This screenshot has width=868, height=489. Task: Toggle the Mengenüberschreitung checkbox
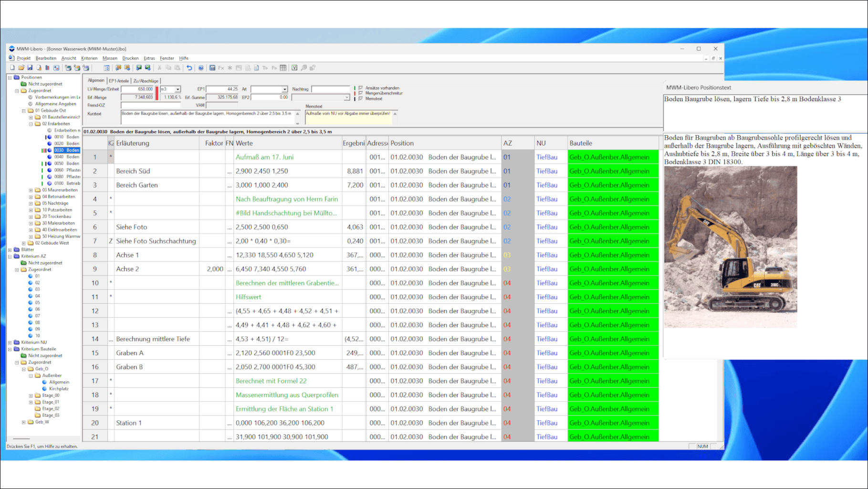click(x=361, y=93)
